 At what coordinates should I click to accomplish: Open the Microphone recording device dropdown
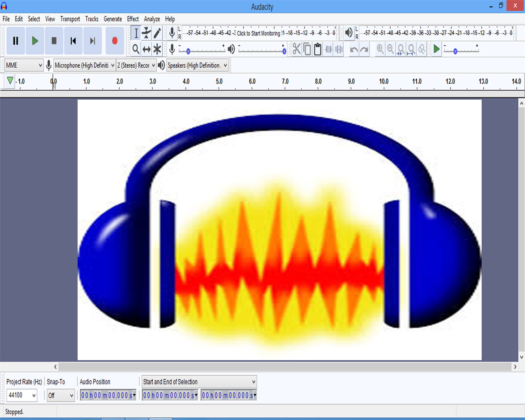click(85, 65)
